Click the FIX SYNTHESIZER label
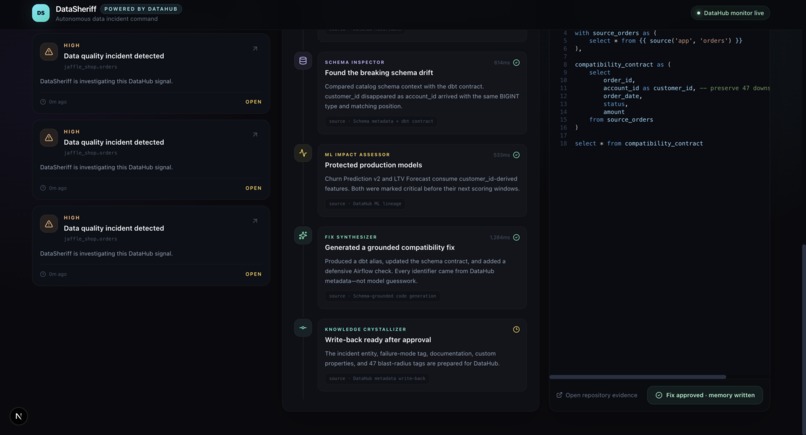The width and height of the screenshot is (806, 435). click(x=351, y=237)
